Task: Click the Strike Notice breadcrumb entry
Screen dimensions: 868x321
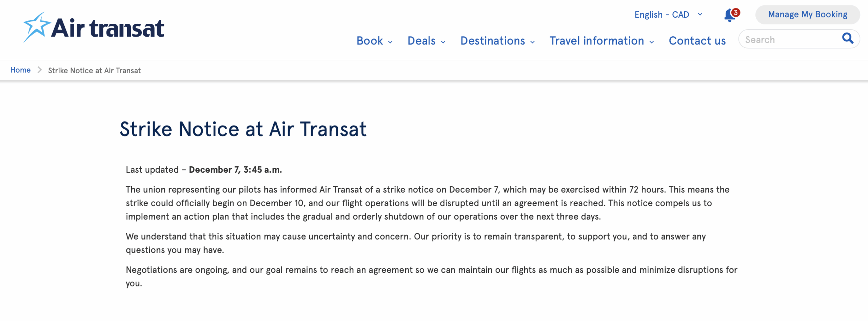Action: click(94, 70)
